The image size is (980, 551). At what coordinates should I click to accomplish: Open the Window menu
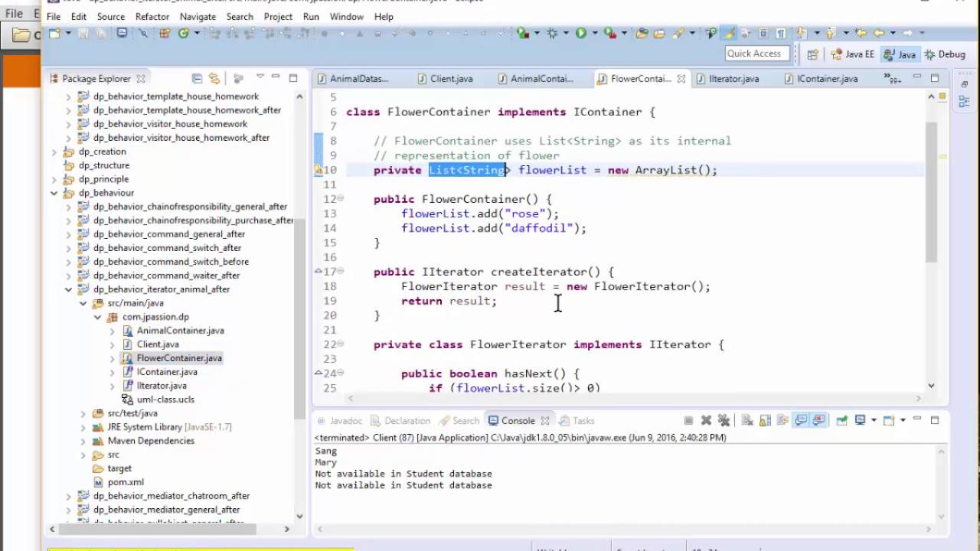[x=347, y=16]
